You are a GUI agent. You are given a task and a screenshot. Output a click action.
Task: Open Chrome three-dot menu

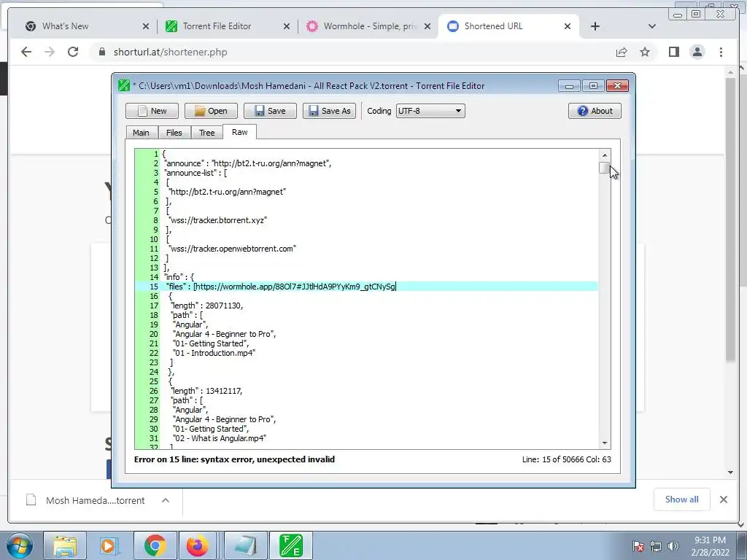coord(721,52)
